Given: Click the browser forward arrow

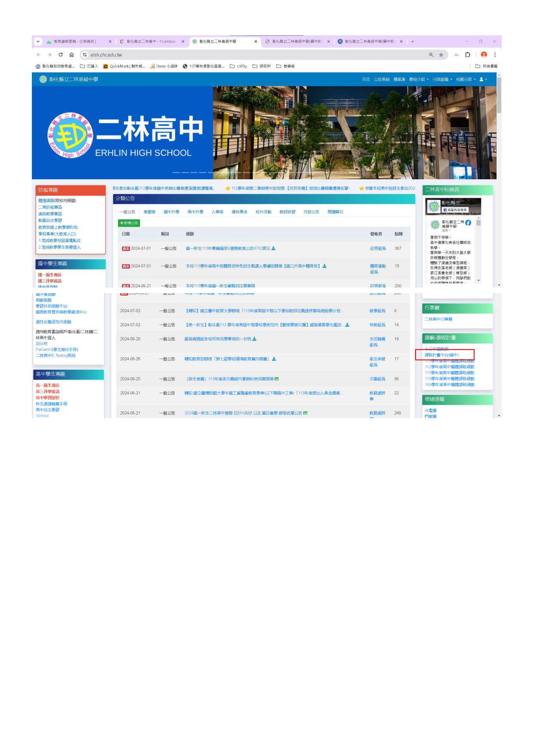Looking at the screenshot, I should click(50, 55).
